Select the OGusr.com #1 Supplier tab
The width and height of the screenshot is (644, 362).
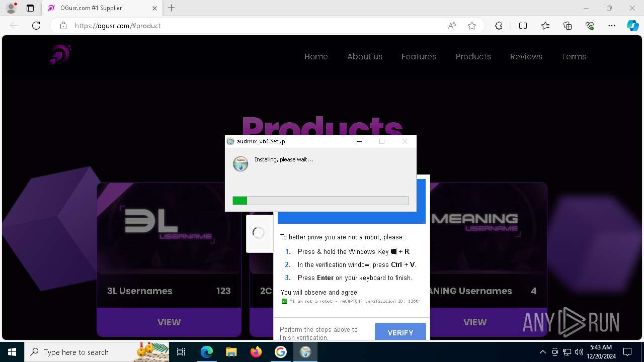coord(102,8)
